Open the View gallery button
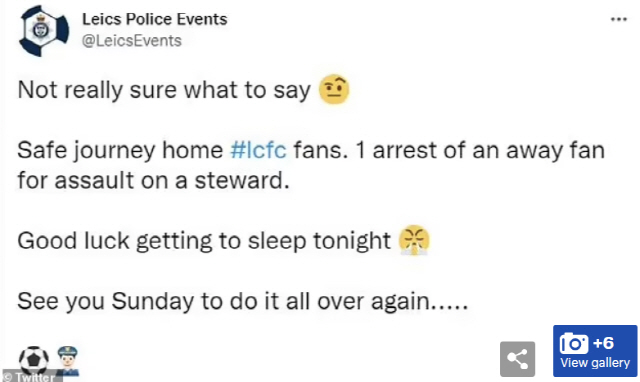Screen dimensions: 640x382 click(595, 351)
